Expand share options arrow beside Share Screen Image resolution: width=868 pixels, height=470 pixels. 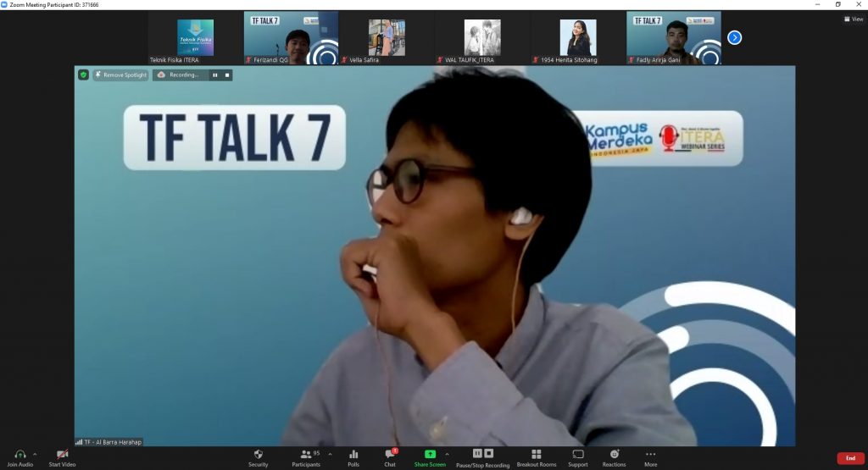click(448, 455)
